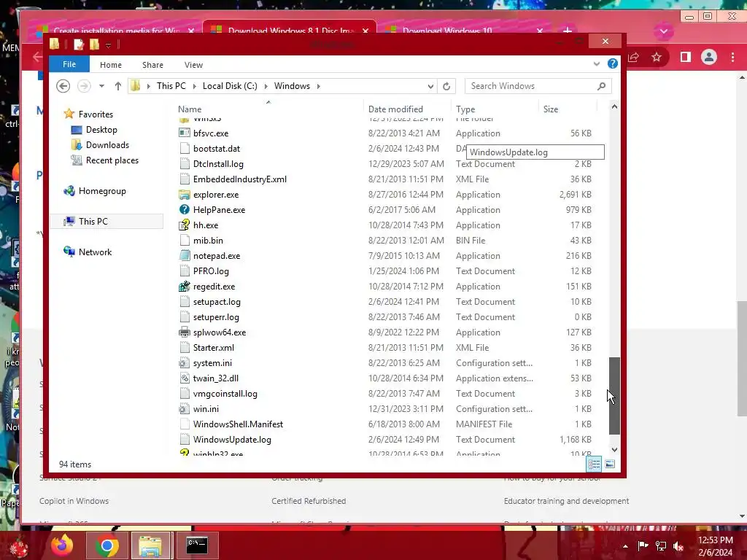Select Downloads in Favorites

[x=107, y=145]
